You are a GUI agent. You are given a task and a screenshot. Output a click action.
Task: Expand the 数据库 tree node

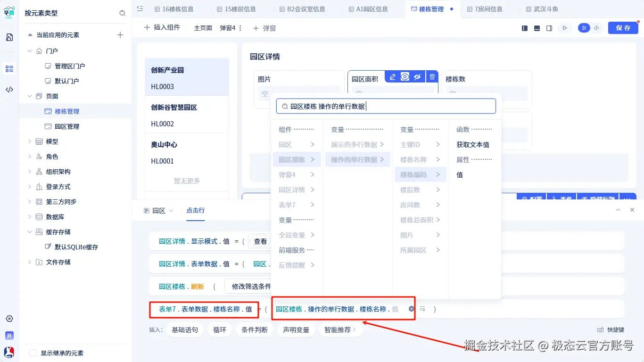click(30, 217)
